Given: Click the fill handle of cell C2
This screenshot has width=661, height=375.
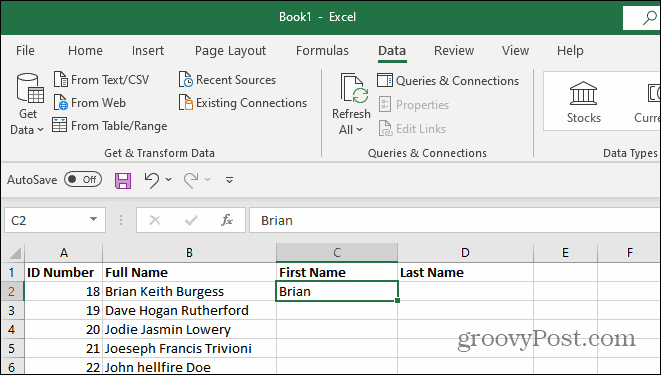Looking at the screenshot, I should click(398, 300).
